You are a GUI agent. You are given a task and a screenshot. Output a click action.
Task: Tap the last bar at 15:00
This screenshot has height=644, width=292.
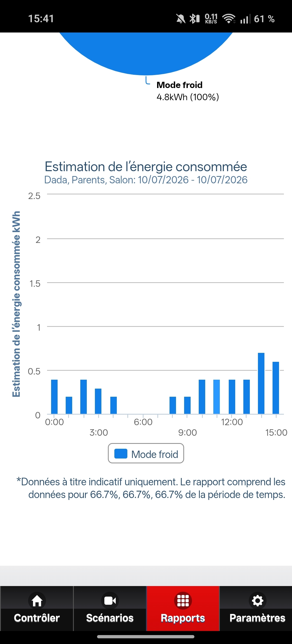pos(276,388)
